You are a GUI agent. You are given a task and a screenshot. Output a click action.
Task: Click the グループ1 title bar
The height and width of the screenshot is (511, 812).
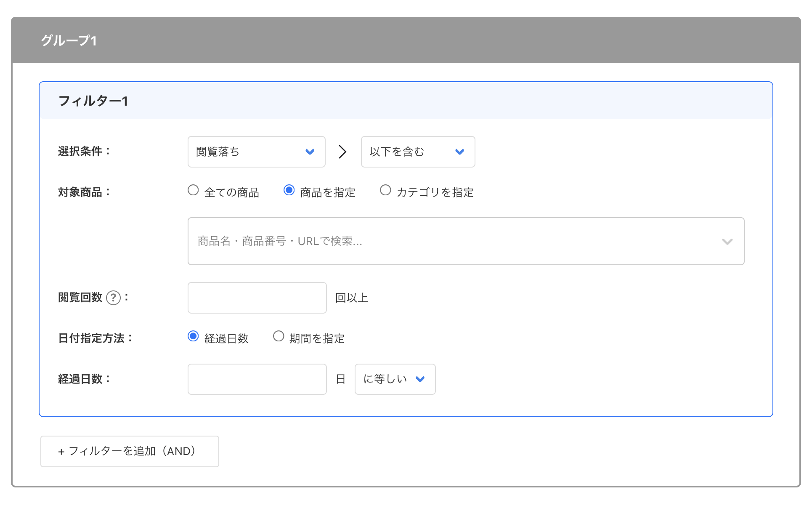point(406,40)
